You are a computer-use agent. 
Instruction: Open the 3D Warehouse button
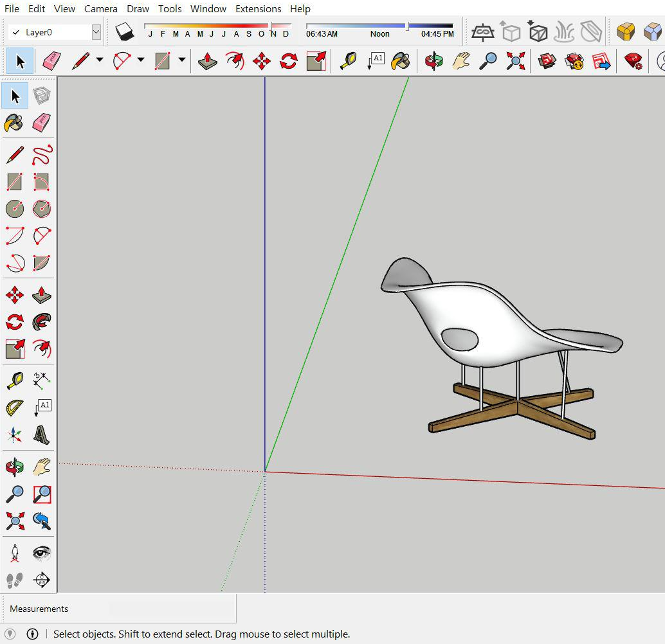pos(547,62)
